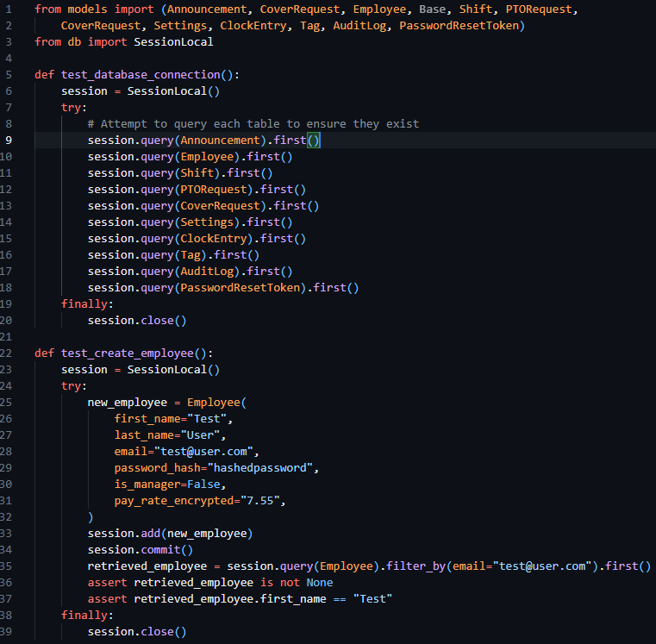Click the "from db import SessionLocal" line
The height and width of the screenshot is (644, 656).
point(123,41)
